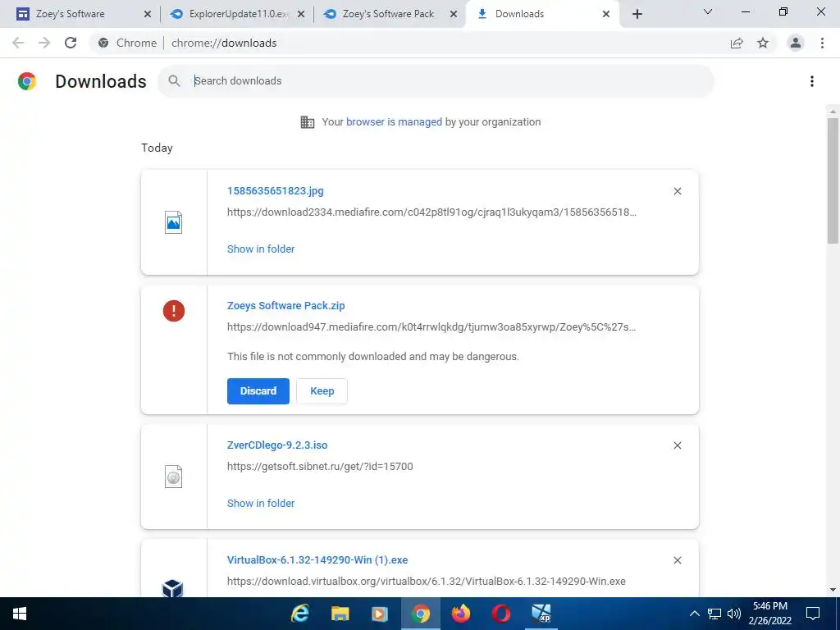Viewport: 840px width, 630px height.
Task: Close the ExplorerUpdate11.0.exe tab
Action: [x=301, y=14]
